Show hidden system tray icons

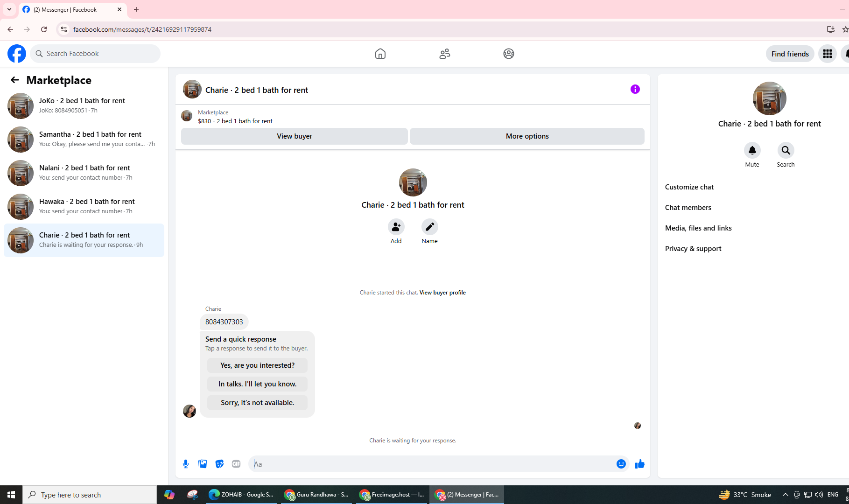pyautogui.click(x=786, y=495)
